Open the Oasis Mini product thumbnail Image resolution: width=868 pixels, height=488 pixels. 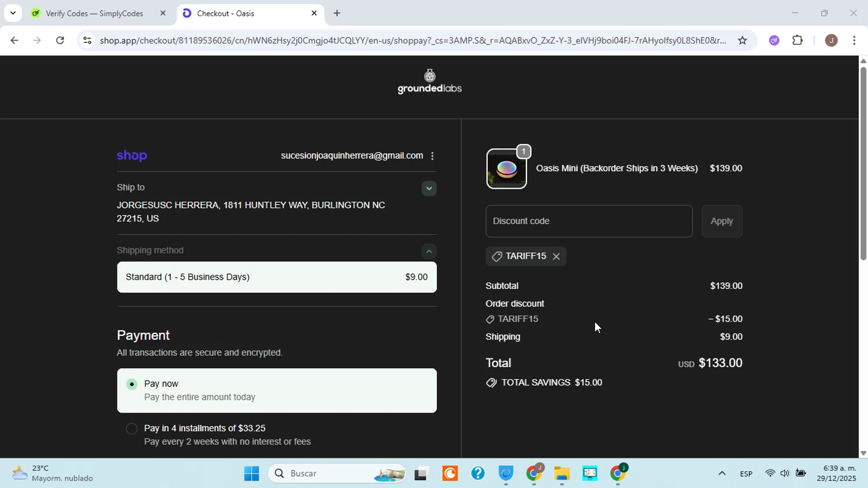point(506,168)
